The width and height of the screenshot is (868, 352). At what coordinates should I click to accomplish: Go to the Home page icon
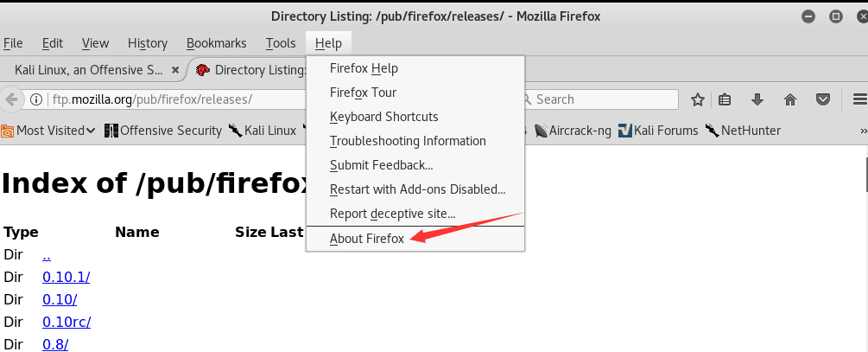tap(789, 99)
